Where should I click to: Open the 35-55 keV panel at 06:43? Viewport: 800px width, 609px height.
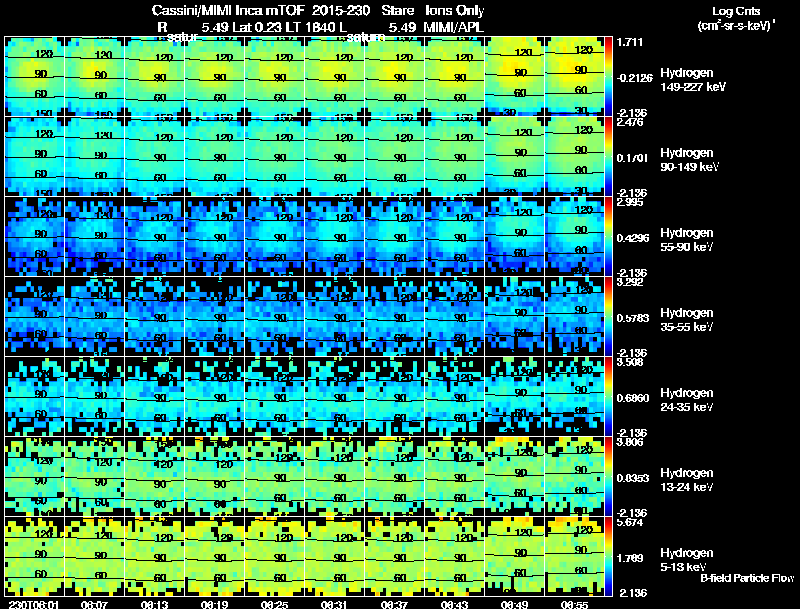455,317
